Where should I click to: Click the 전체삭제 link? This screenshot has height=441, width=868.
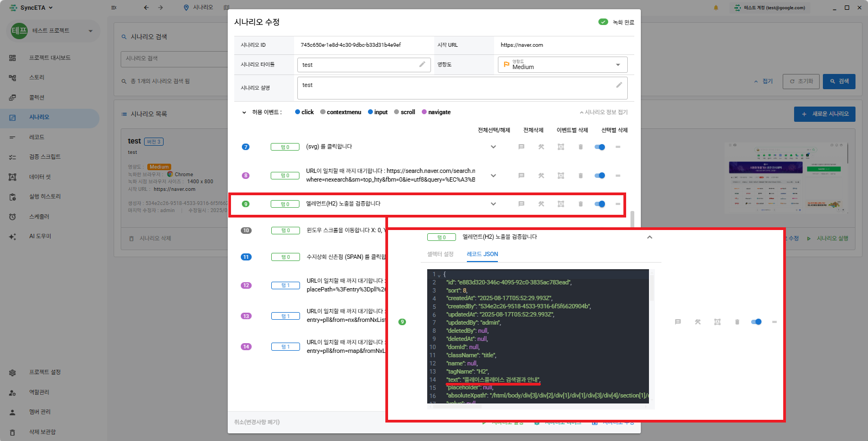click(533, 130)
